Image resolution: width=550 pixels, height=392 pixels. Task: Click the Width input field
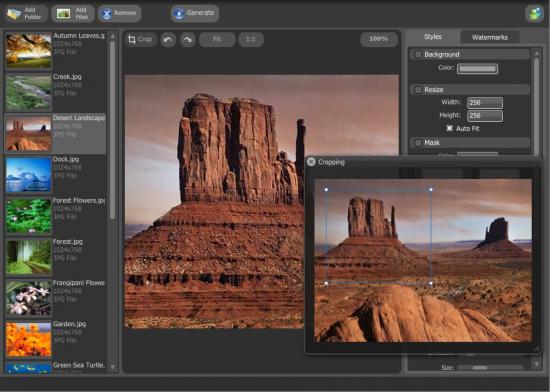(x=485, y=103)
